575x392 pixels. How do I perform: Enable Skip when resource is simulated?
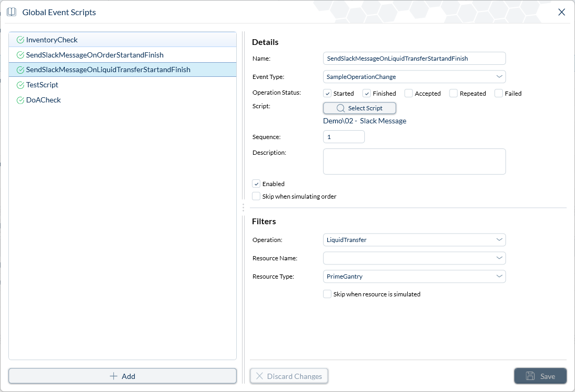327,294
